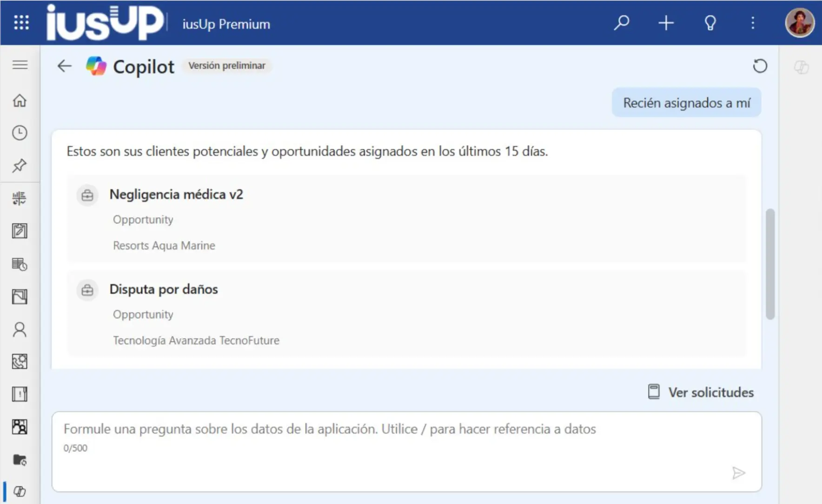This screenshot has width=822, height=504.
Task: Reset the Copilot chat with refresh icon
Action: tap(760, 66)
